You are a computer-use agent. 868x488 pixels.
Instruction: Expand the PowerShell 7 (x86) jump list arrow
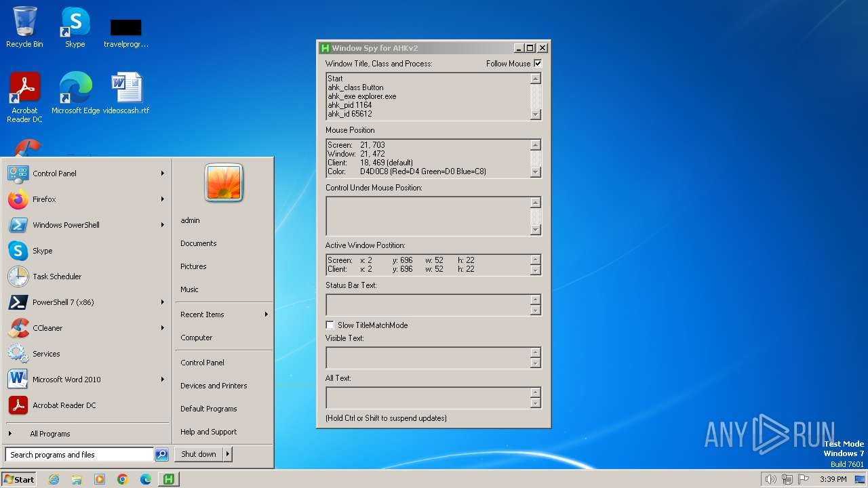coord(163,302)
